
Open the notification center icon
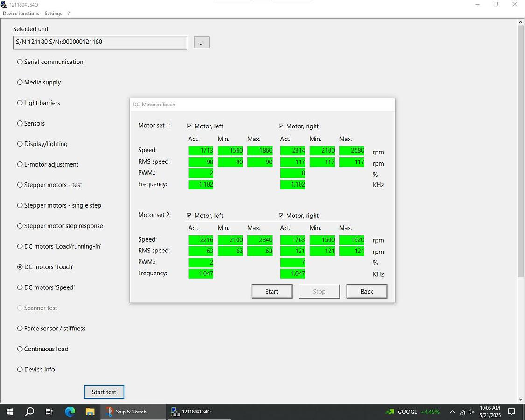pos(511,412)
